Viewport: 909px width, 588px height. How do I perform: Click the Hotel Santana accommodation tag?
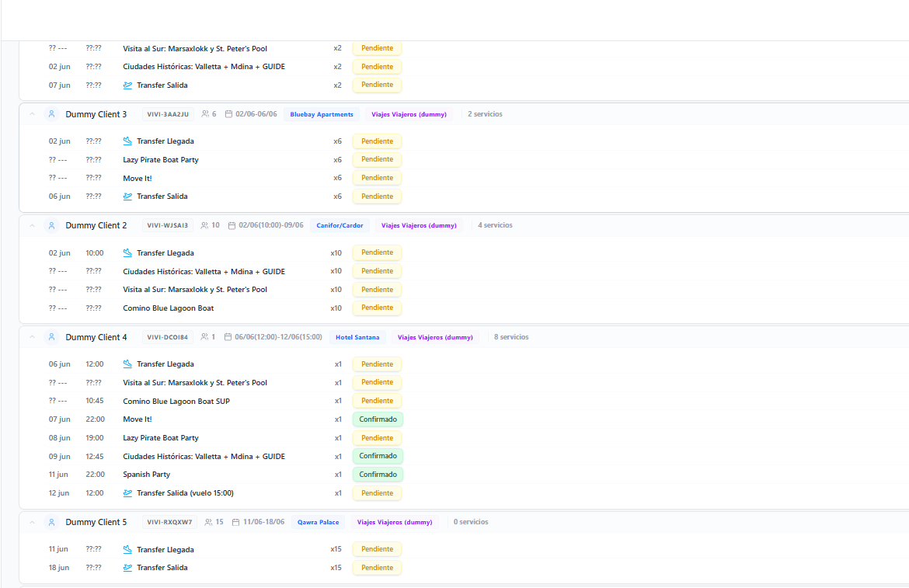(x=357, y=337)
